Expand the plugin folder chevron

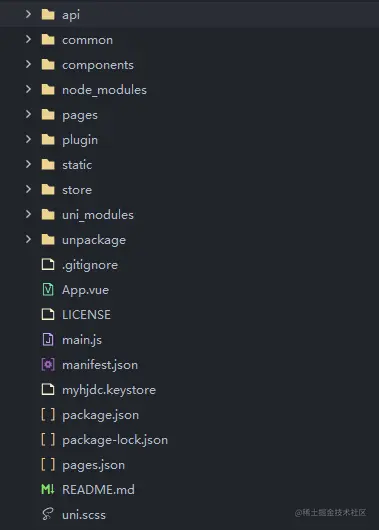pos(28,139)
